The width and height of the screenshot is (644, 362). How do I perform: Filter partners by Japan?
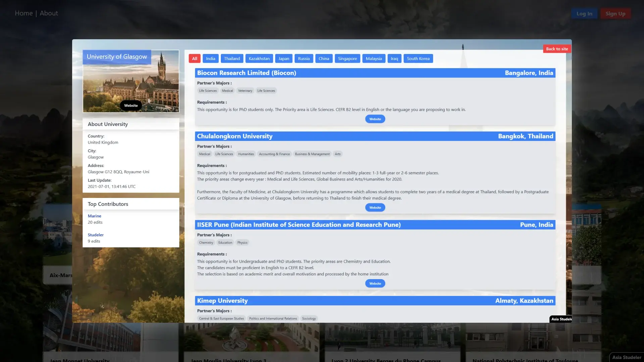tap(284, 58)
